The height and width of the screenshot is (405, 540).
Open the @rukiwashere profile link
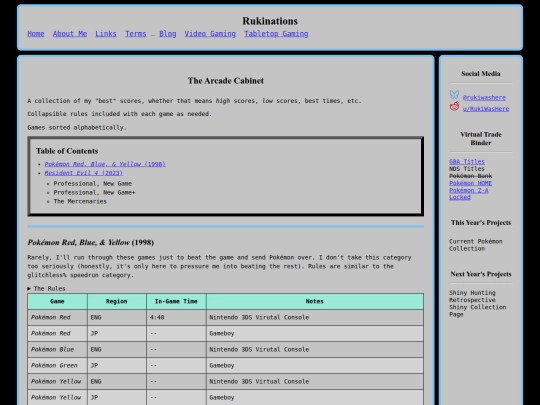click(484, 98)
